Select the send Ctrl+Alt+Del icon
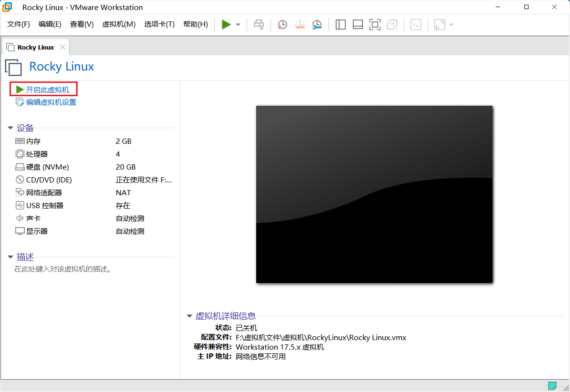570x392 pixels. 259,24
